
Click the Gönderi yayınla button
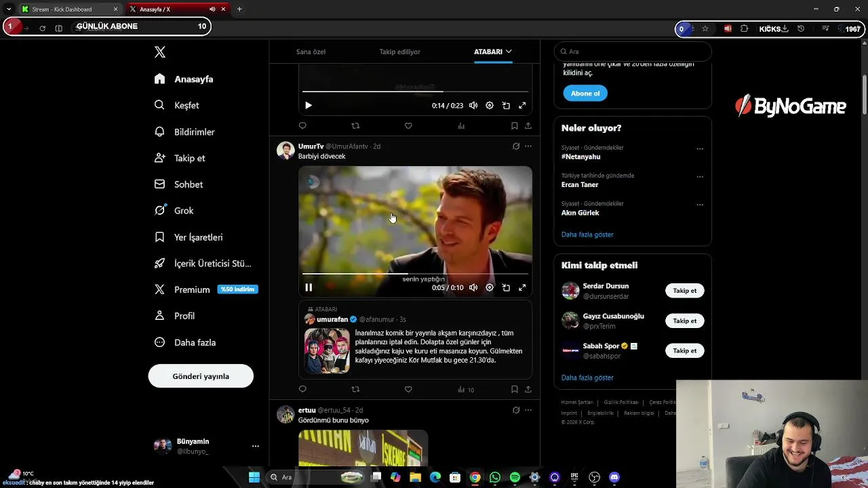(x=201, y=376)
